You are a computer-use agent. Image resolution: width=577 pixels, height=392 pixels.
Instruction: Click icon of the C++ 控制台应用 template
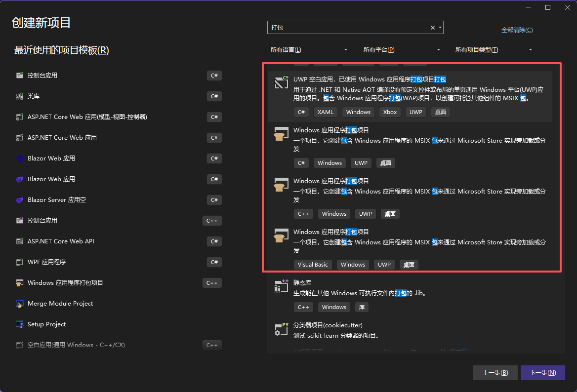19,221
